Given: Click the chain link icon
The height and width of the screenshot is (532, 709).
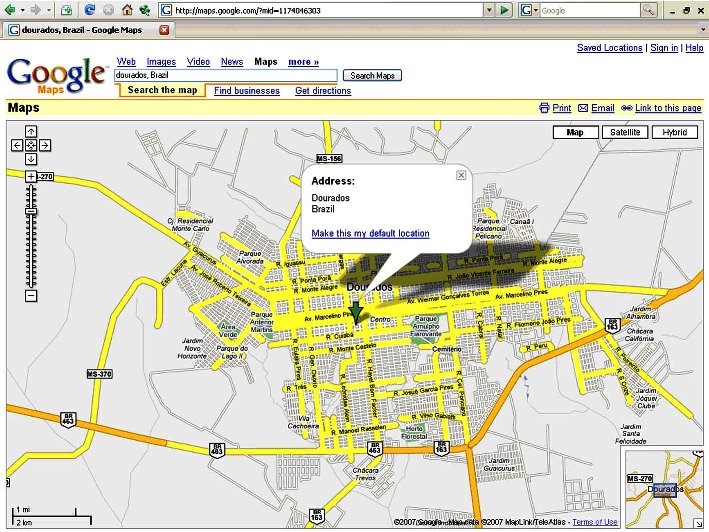Looking at the screenshot, I should click(x=627, y=108).
